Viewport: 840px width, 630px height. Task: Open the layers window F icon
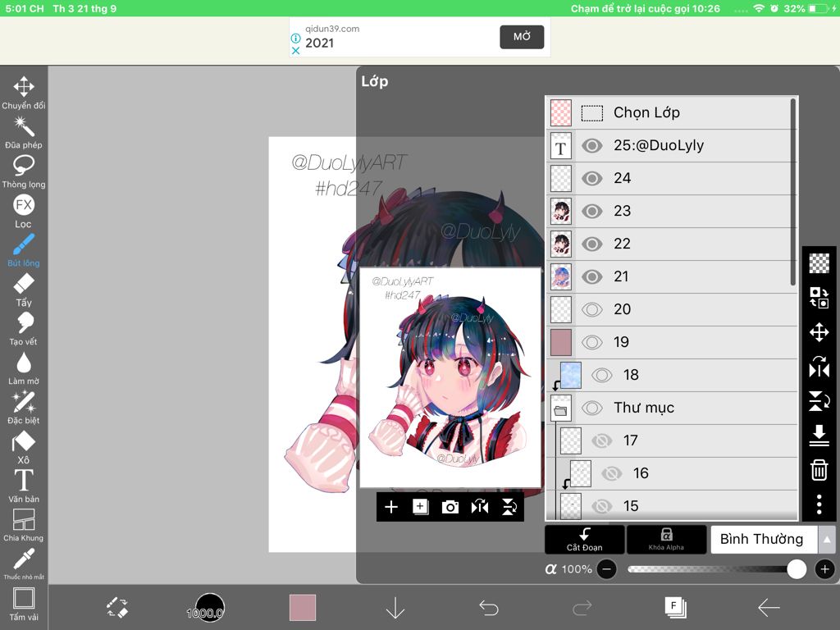(x=675, y=608)
